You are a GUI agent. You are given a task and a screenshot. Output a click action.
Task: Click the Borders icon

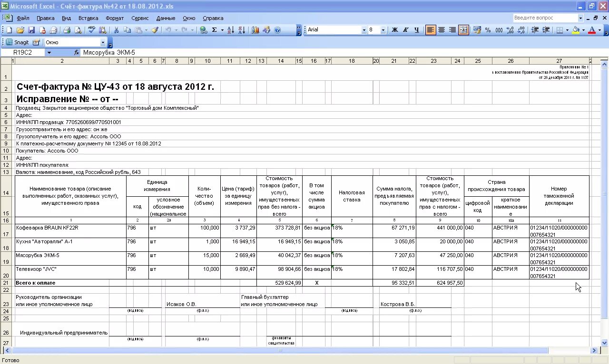560,30
